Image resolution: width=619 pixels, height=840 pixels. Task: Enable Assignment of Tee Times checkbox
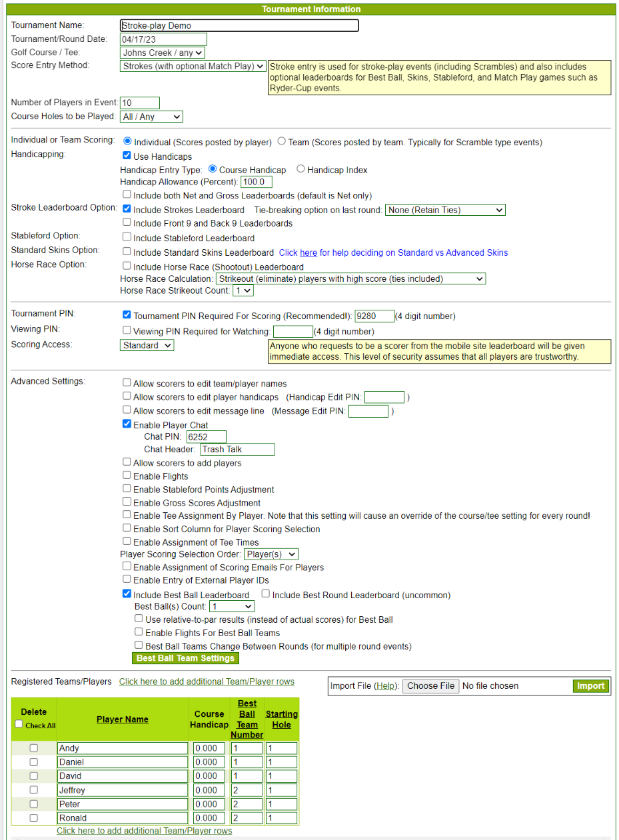click(x=127, y=542)
